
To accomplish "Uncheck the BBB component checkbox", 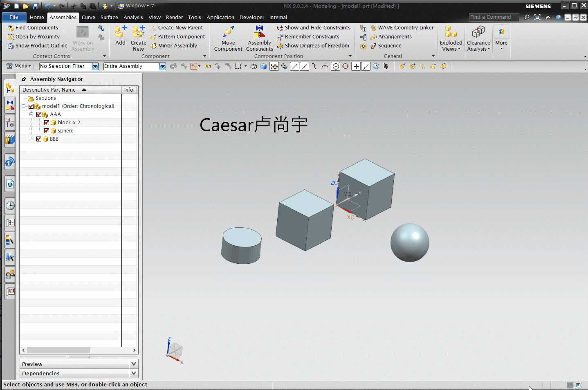I will 39,139.
